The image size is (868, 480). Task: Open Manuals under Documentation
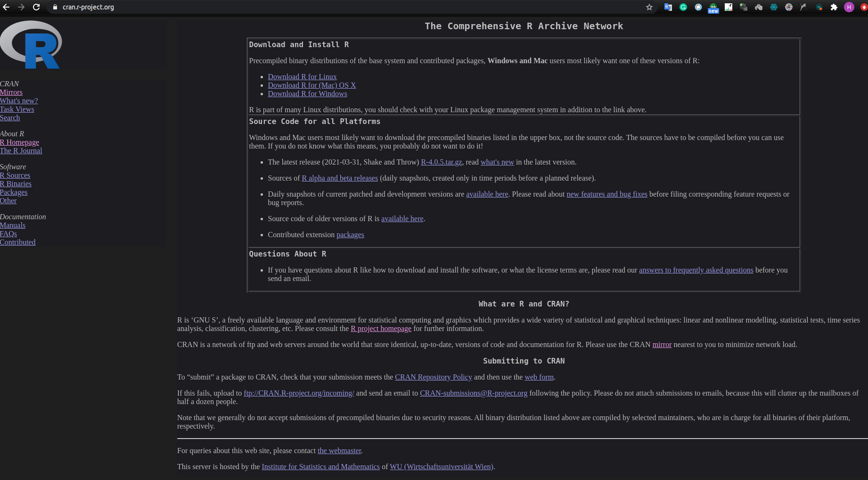tap(13, 225)
